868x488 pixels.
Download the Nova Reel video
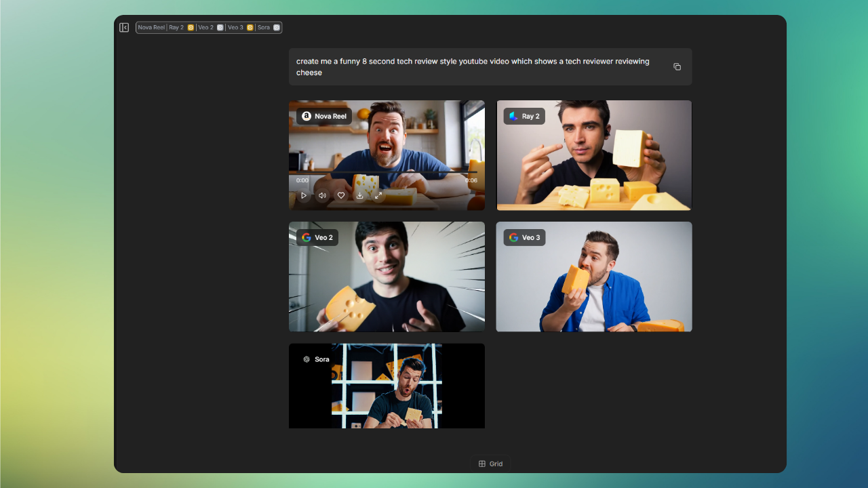coord(359,195)
